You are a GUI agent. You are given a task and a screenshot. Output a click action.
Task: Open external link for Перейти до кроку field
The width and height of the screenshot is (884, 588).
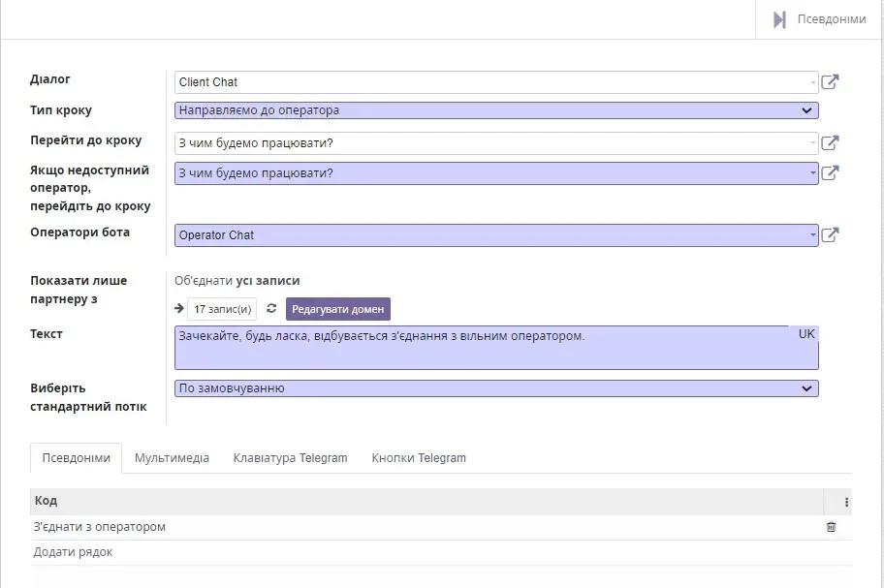click(830, 143)
